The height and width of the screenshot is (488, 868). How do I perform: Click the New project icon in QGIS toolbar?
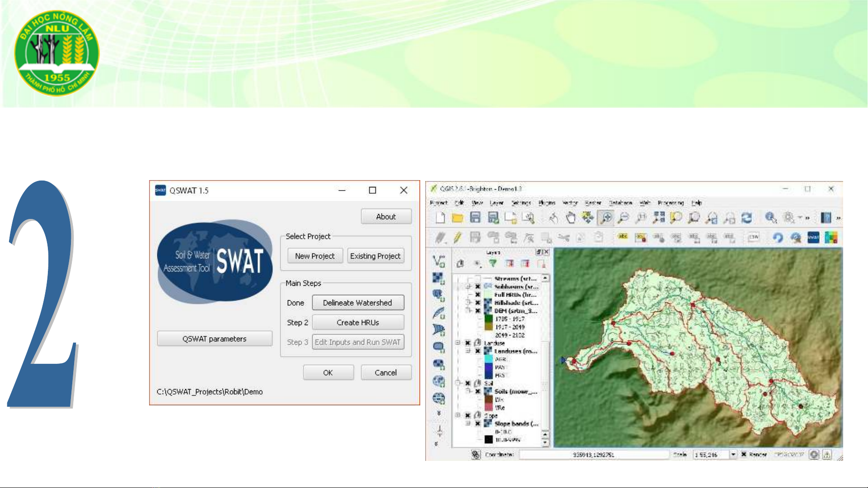(440, 218)
